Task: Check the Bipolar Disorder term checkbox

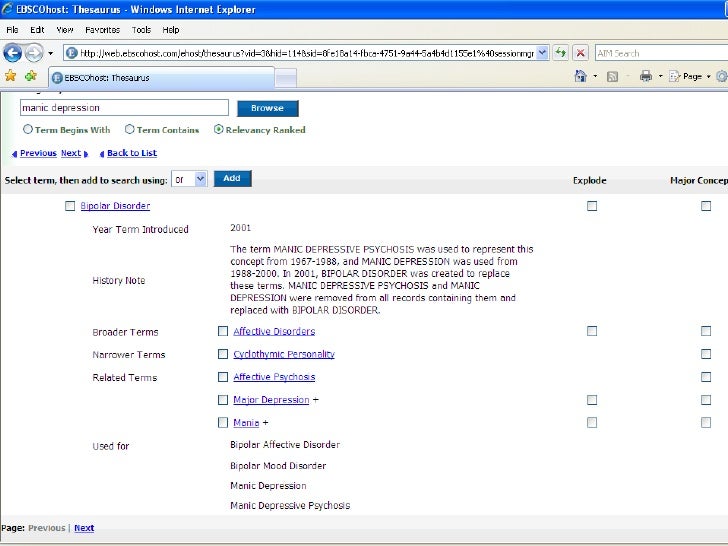Action: (70, 206)
